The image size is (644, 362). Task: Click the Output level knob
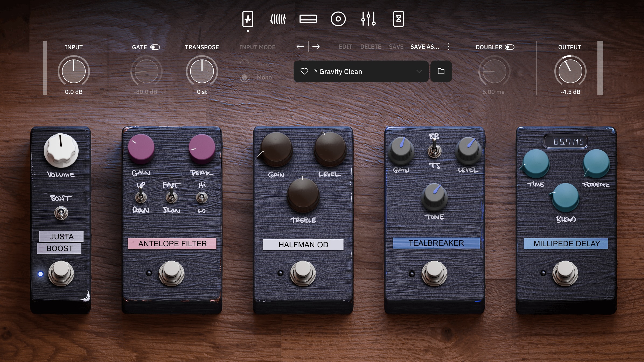pyautogui.click(x=570, y=71)
